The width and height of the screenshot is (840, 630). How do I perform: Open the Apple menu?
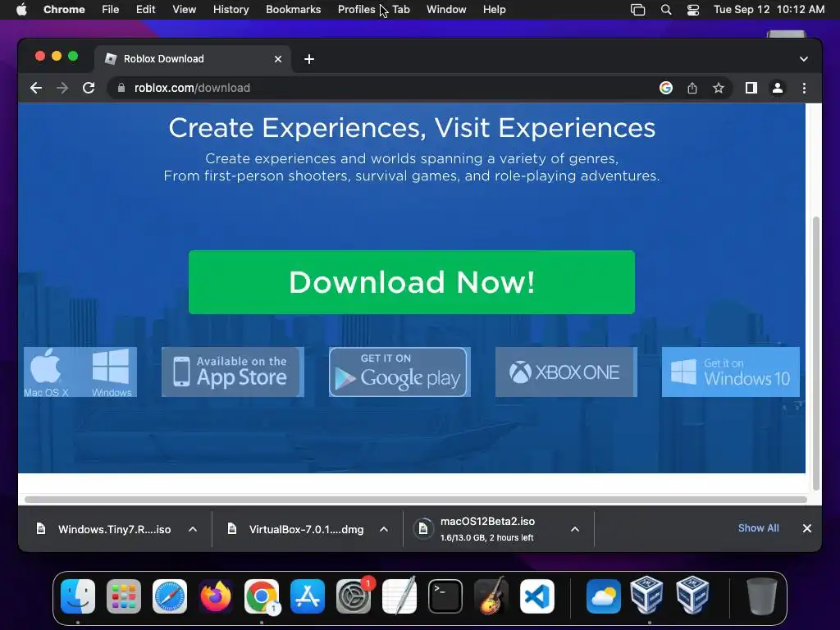pyautogui.click(x=21, y=10)
